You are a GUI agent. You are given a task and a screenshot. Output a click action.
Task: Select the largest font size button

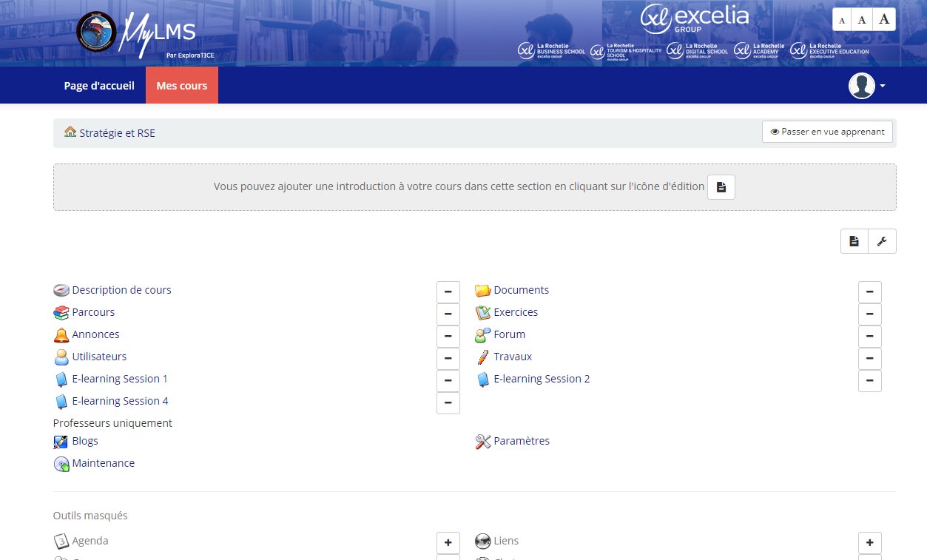click(884, 20)
